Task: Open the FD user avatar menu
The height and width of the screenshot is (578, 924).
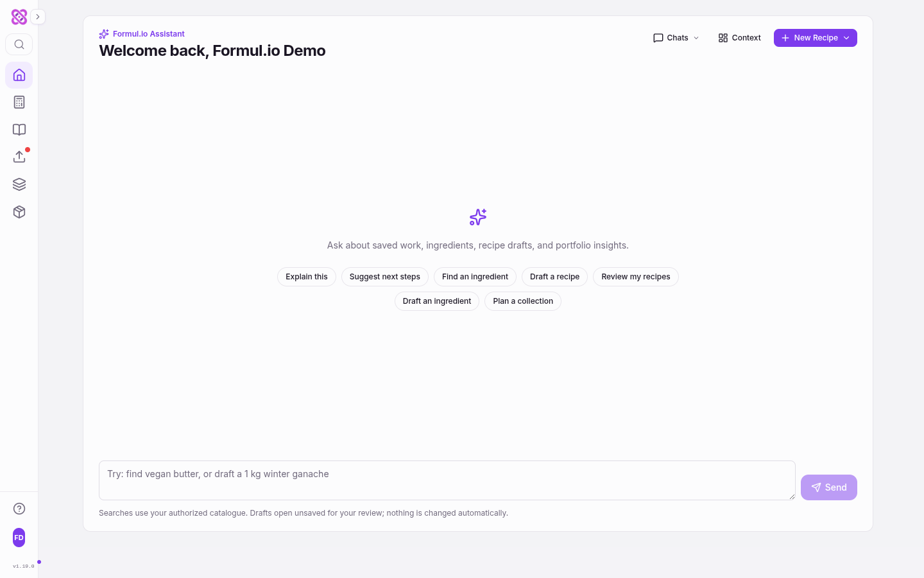Action: (19, 538)
